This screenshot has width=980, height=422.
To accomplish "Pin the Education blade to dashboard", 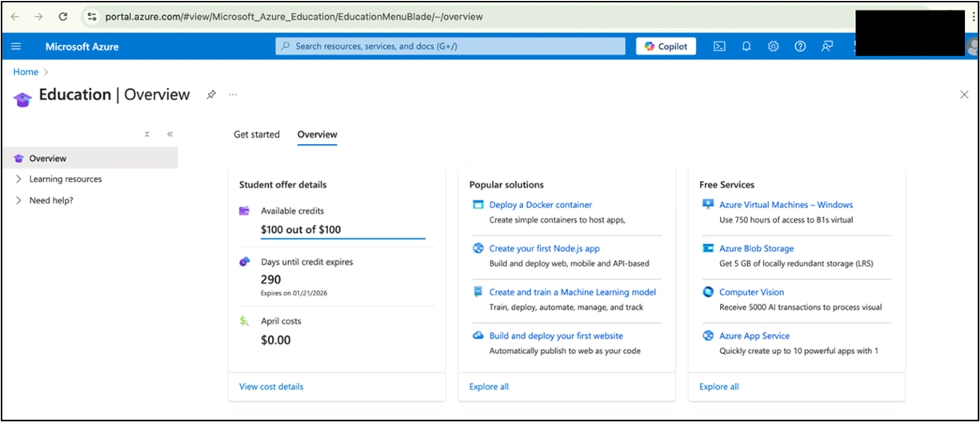I will [211, 94].
